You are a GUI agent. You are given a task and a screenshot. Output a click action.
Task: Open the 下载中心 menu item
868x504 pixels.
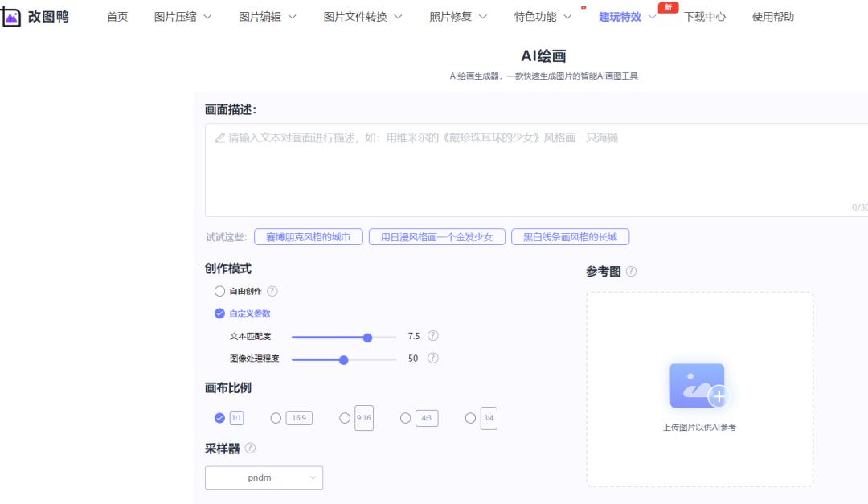(707, 16)
